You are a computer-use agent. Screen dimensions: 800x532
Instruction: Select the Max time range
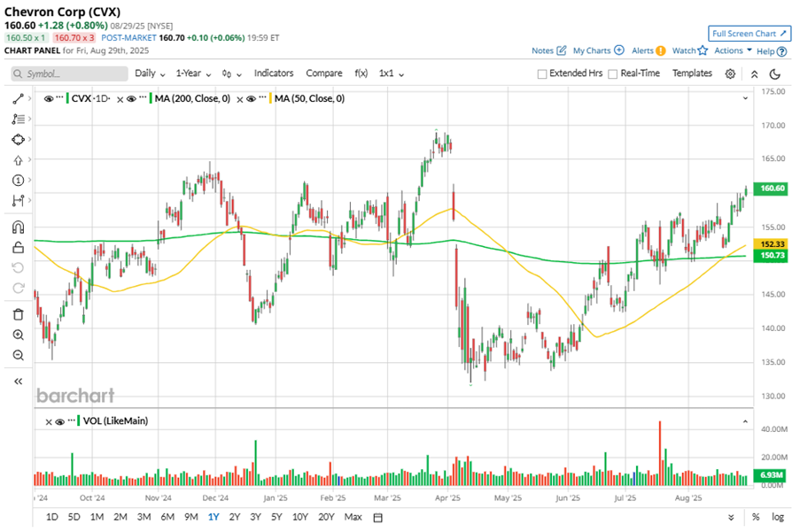[x=353, y=517]
